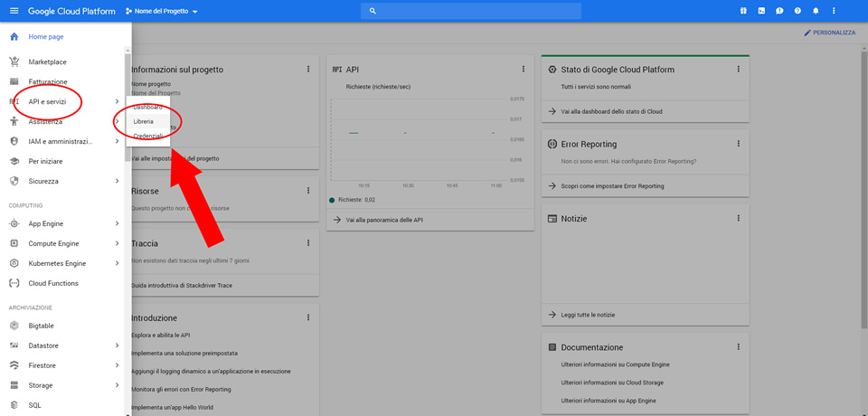
Task: Click the Firestore icon
Action: (x=14, y=365)
